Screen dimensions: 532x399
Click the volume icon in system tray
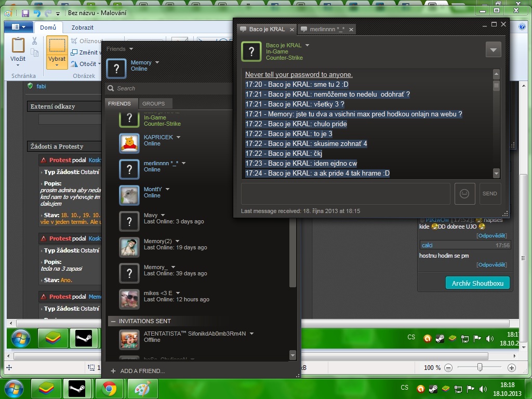[483, 389]
